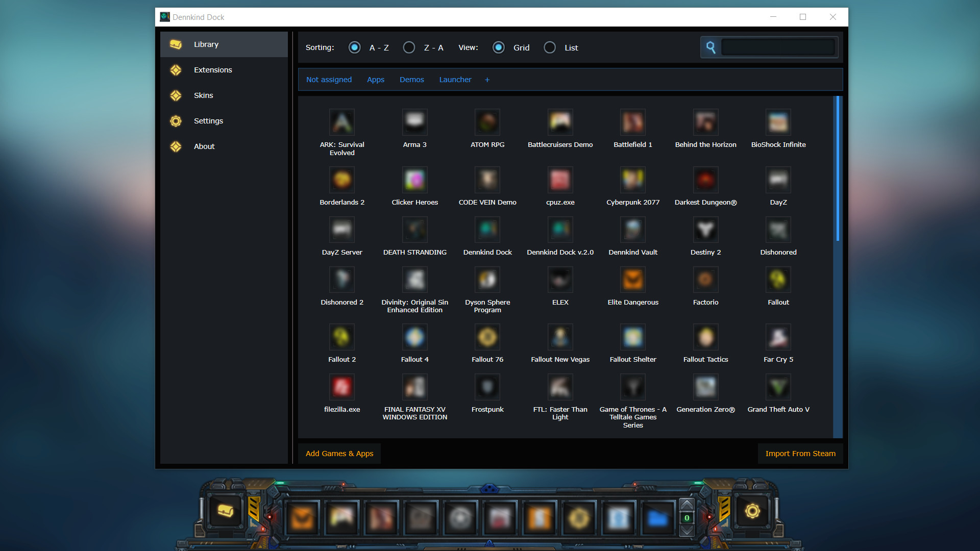
Task: Click Import From Steam button
Action: pos(800,454)
